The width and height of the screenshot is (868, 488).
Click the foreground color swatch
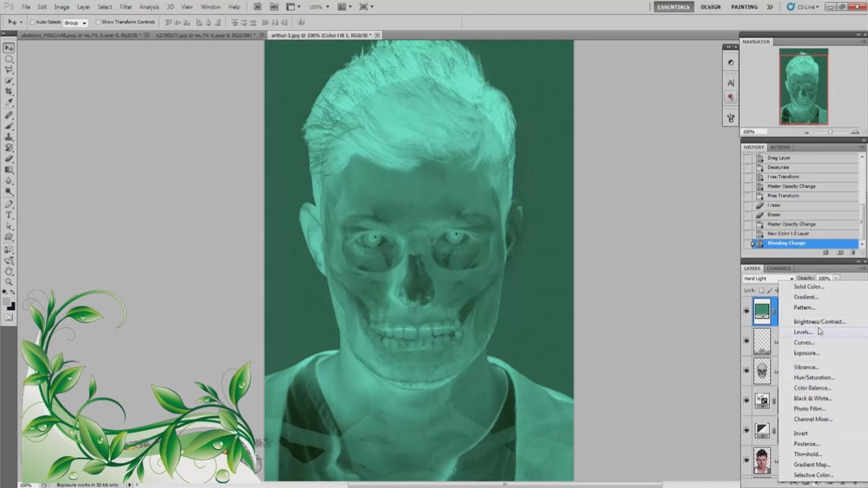(7, 302)
